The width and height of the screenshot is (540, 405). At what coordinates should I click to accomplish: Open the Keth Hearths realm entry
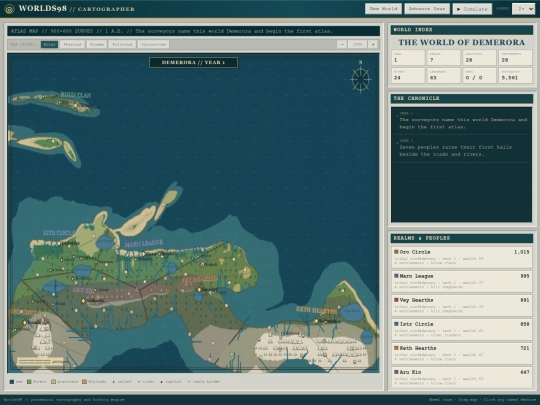[x=462, y=353]
